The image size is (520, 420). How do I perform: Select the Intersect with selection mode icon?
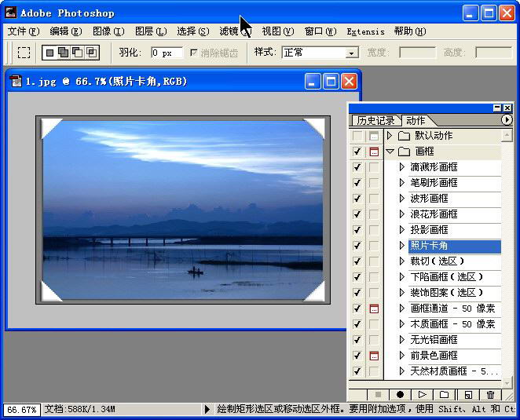[x=91, y=53]
